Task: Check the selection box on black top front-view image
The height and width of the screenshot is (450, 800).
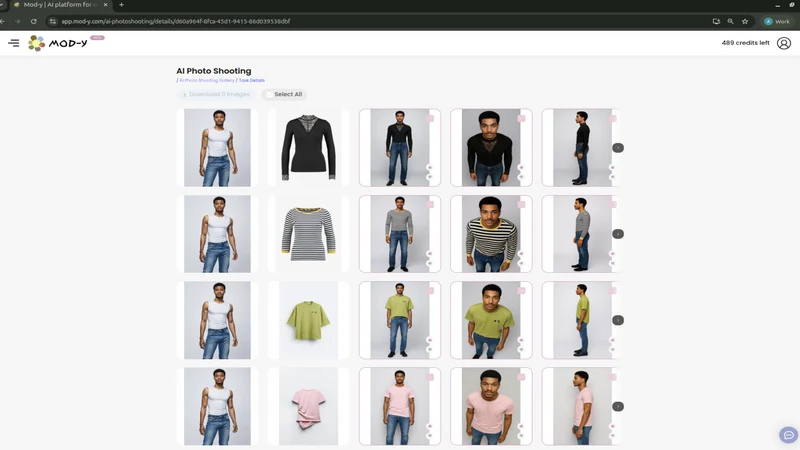Action: (430, 118)
